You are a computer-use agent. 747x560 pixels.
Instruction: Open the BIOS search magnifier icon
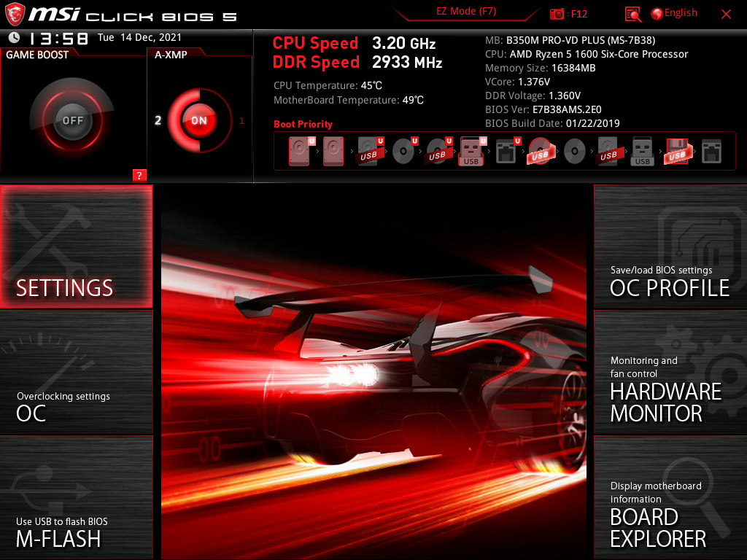click(x=632, y=15)
